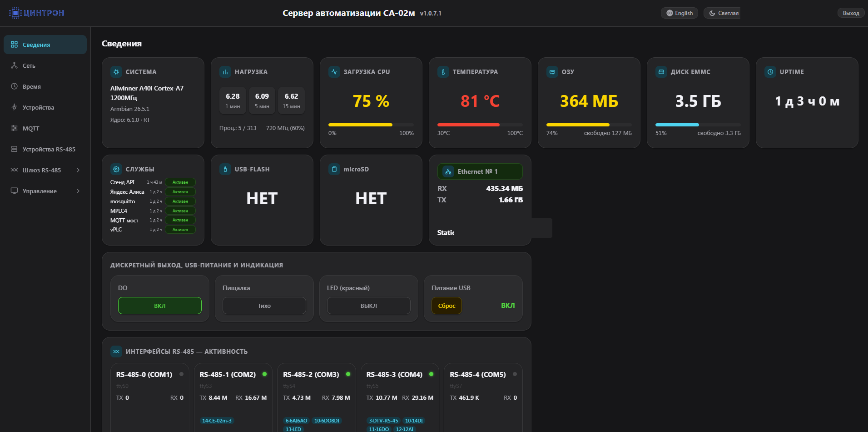Click the ВКЛ status text under Питание USB
Screen dimensions: 868x432
point(508,306)
